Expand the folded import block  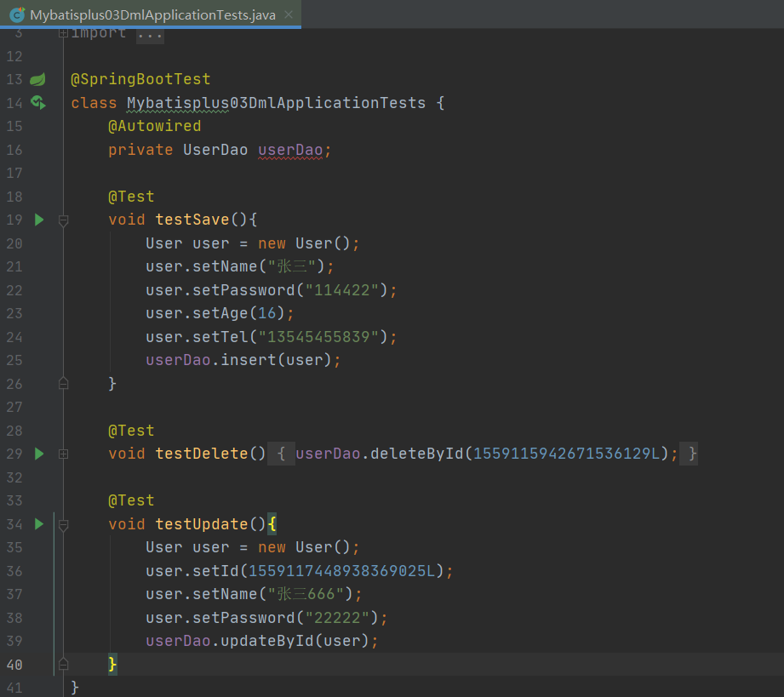point(63,33)
